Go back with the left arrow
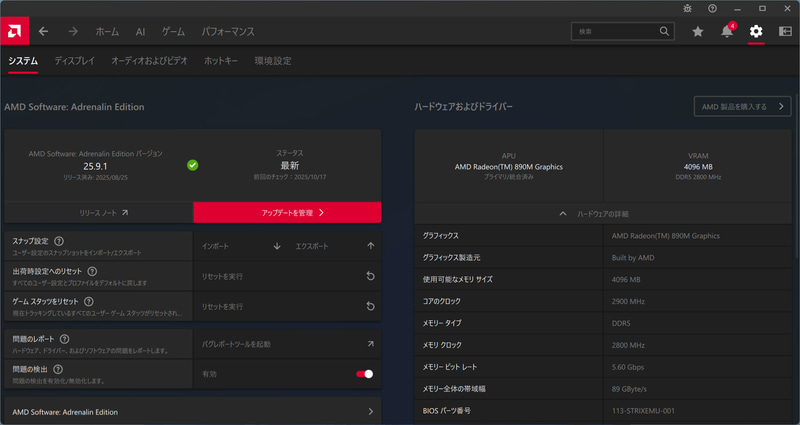The image size is (800, 425). coord(43,31)
